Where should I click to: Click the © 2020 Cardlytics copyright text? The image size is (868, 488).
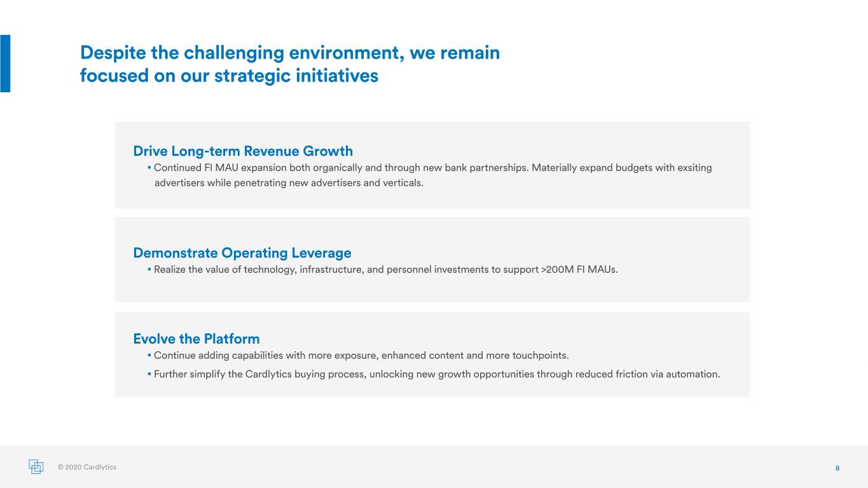pyautogui.click(x=87, y=467)
